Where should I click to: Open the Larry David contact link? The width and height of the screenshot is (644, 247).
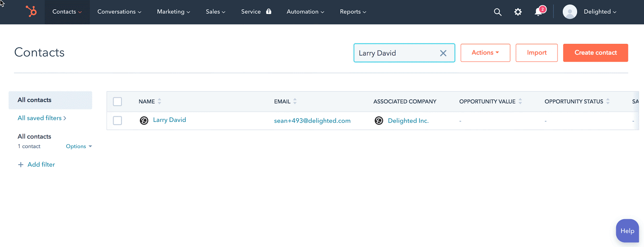click(169, 120)
